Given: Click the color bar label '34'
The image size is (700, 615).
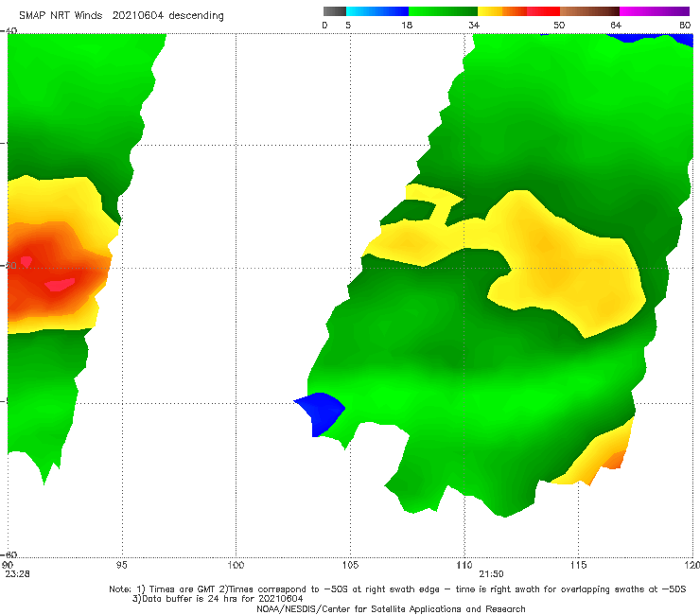Looking at the screenshot, I should (474, 26).
